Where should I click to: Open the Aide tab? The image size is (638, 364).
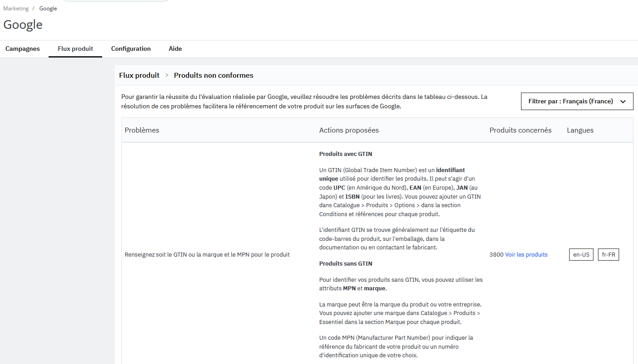(175, 49)
